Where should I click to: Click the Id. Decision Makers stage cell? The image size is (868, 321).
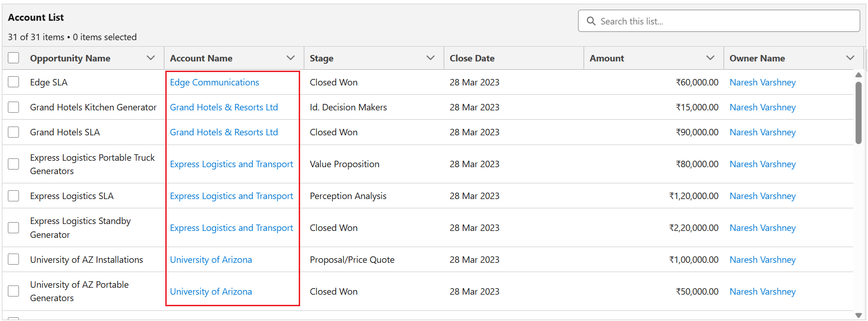[x=348, y=107]
